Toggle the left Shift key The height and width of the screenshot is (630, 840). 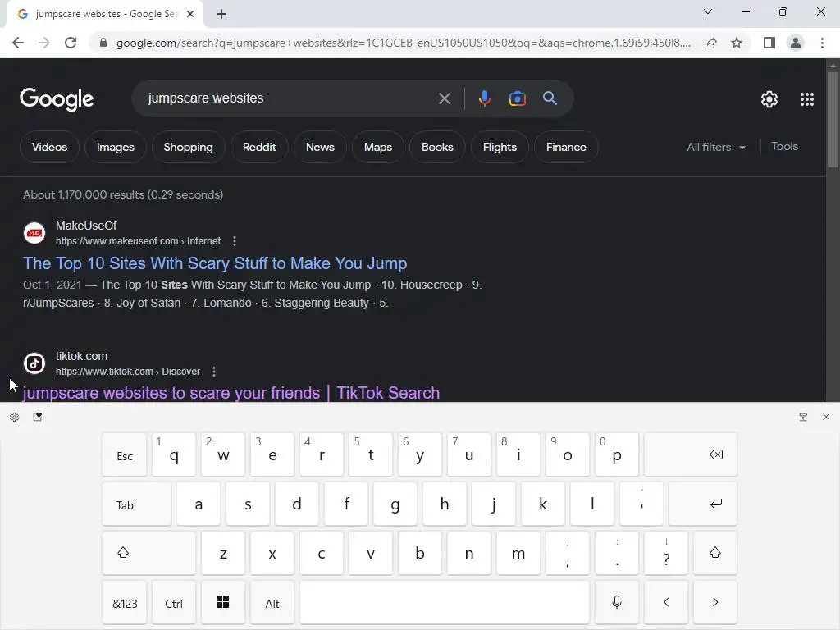tap(149, 554)
